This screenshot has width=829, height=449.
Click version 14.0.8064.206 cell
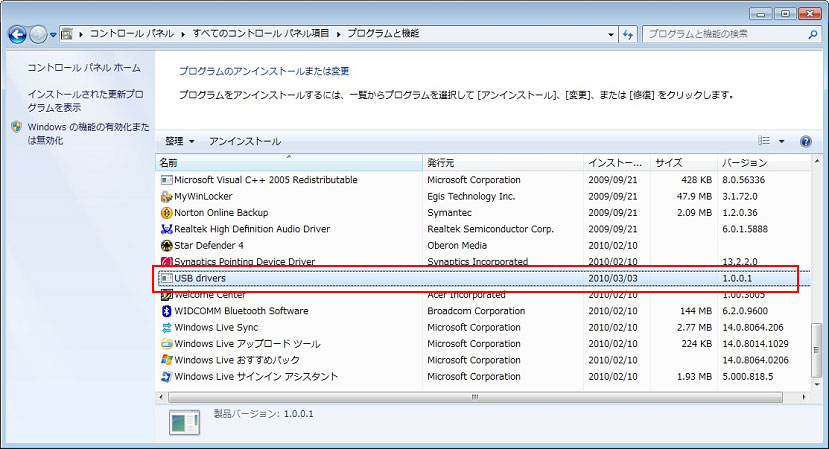[753, 327]
